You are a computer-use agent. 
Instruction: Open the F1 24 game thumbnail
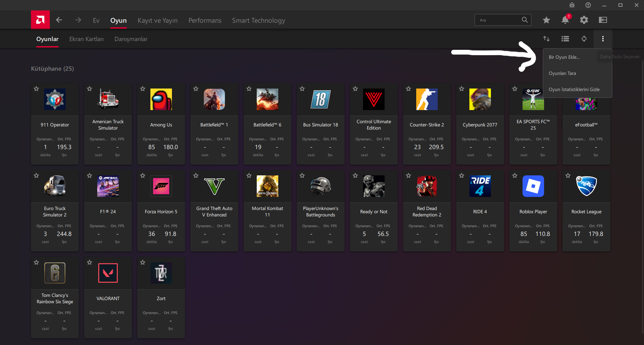tap(108, 186)
